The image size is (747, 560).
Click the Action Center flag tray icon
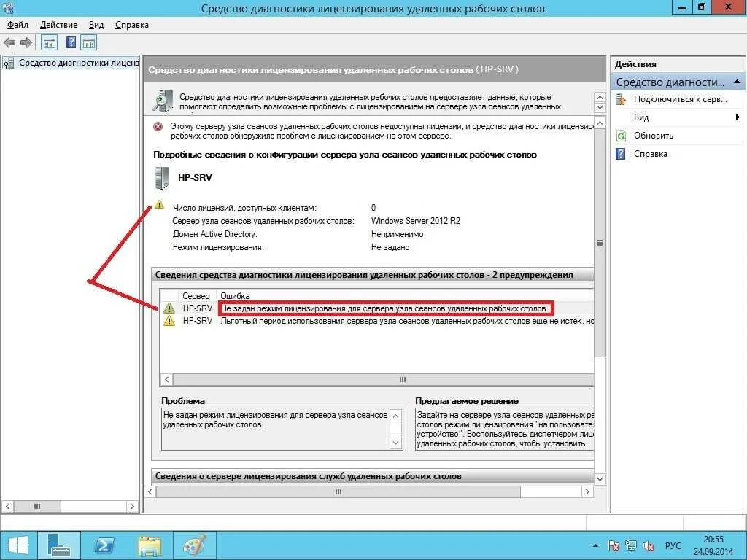613,545
